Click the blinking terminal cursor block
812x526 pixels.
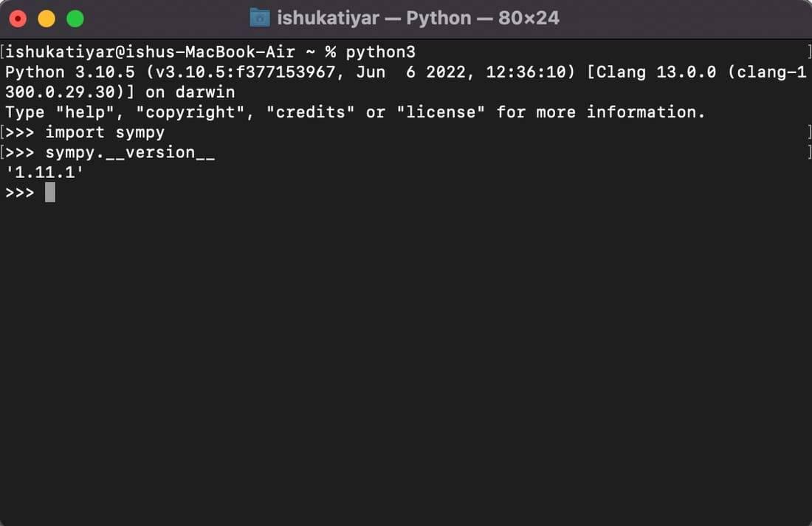[x=49, y=192]
